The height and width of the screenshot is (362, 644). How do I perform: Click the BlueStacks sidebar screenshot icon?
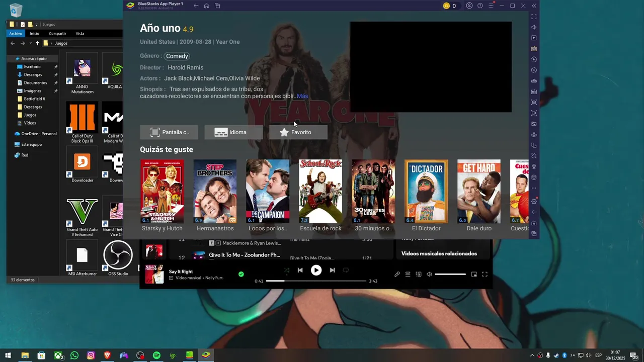point(534,102)
